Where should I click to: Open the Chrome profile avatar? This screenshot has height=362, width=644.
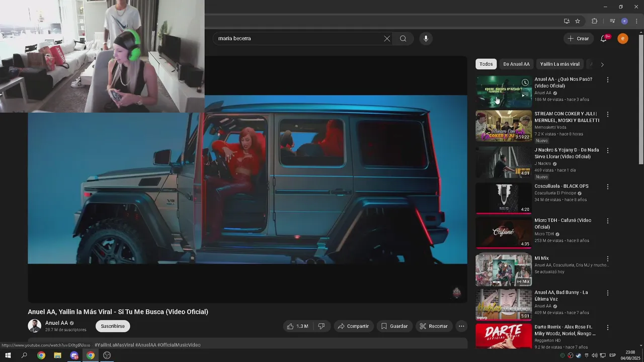624,21
